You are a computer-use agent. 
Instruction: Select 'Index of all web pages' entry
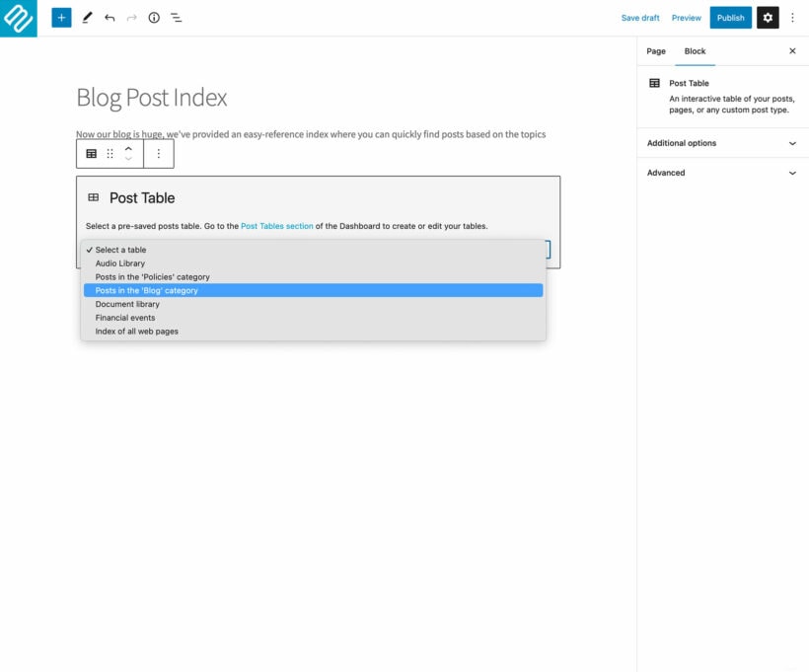click(136, 331)
